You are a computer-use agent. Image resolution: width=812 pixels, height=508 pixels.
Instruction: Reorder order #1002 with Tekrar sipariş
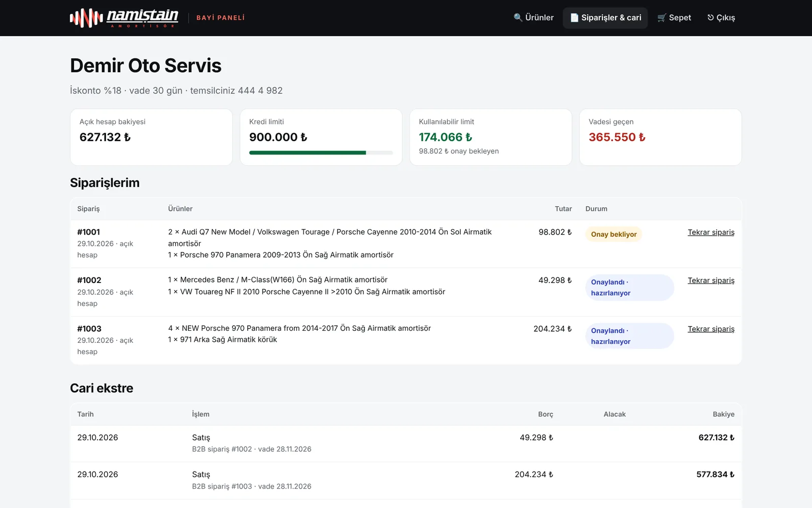coord(711,280)
